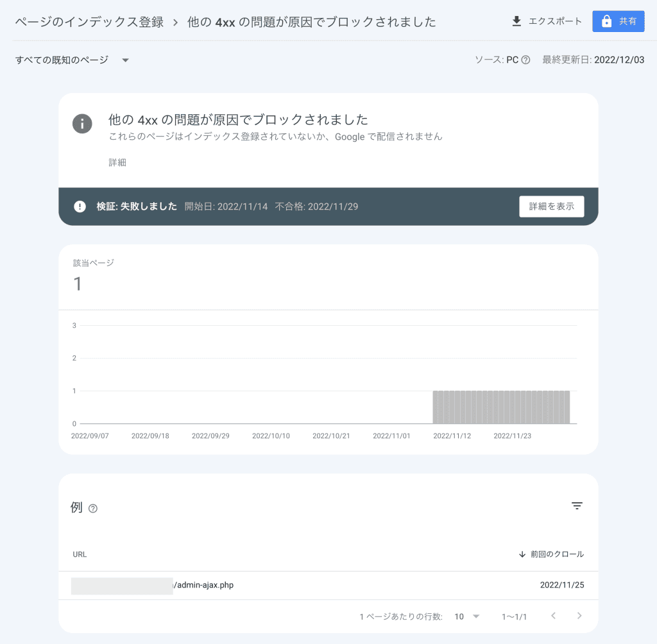Select the admin-ajax.php URL row

pos(328,585)
